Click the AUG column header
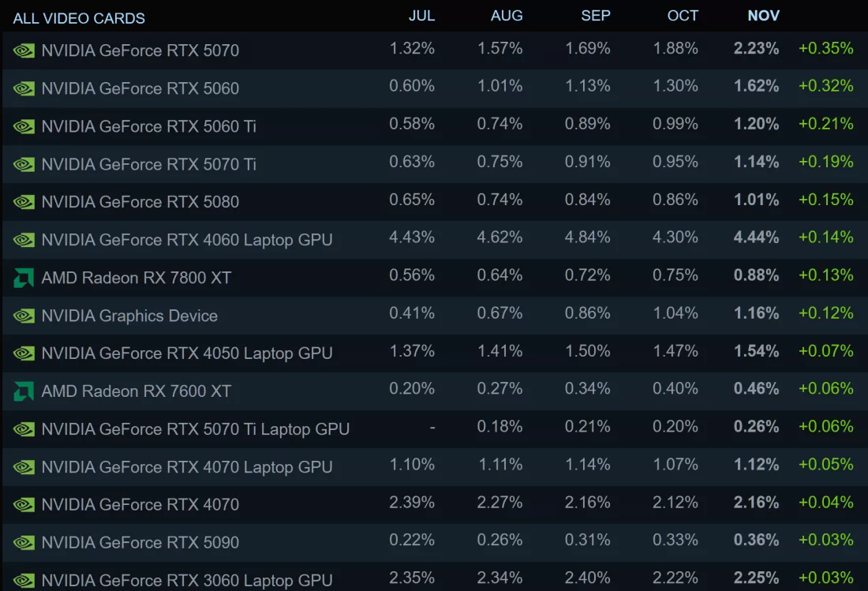This screenshot has height=591, width=868. (507, 16)
